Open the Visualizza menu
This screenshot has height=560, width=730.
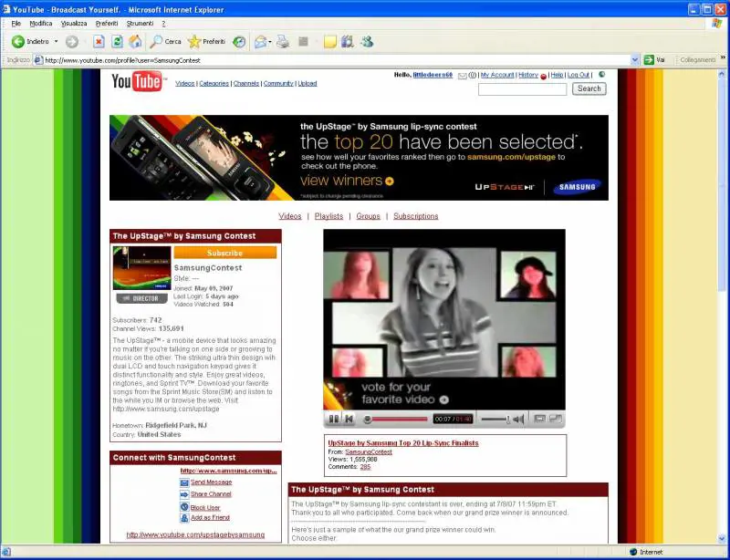click(74, 23)
